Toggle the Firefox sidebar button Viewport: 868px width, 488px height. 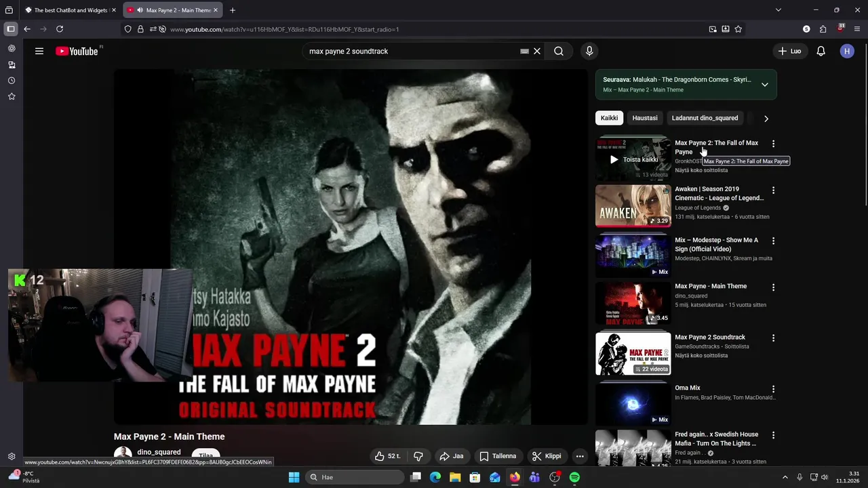pyautogui.click(x=11, y=29)
